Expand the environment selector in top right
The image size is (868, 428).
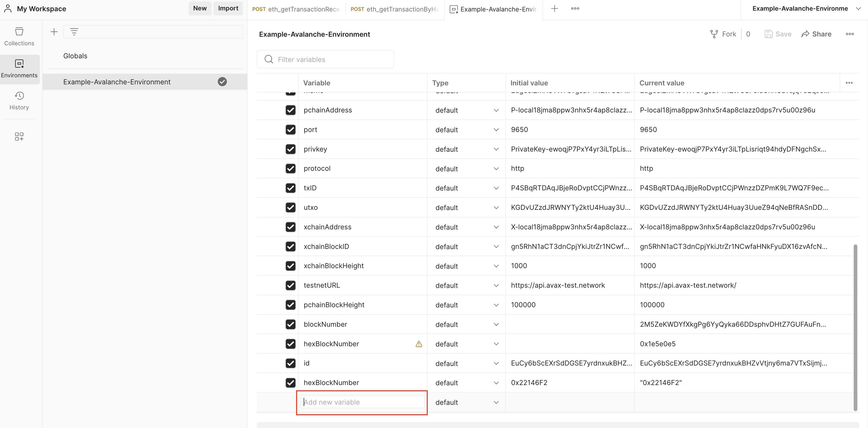tap(858, 9)
